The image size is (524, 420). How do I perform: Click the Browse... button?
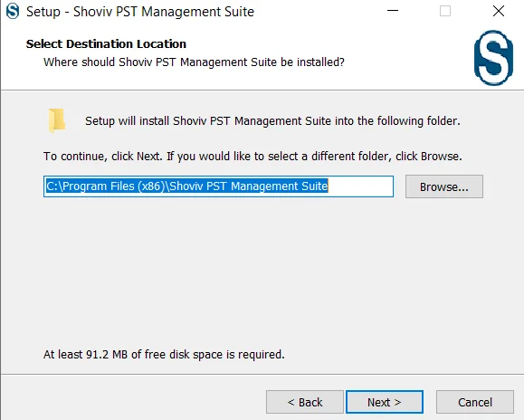pyautogui.click(x=444, y=186)
